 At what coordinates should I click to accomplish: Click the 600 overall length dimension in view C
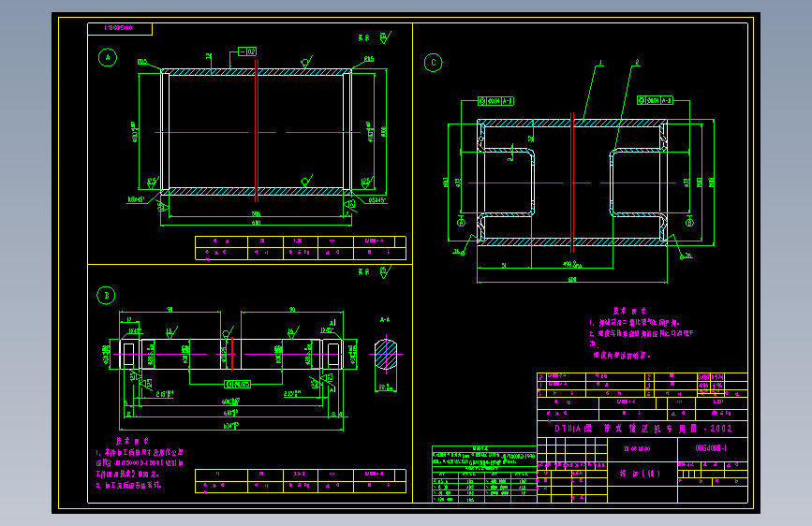pyautogui.click(x=571, y=280)
